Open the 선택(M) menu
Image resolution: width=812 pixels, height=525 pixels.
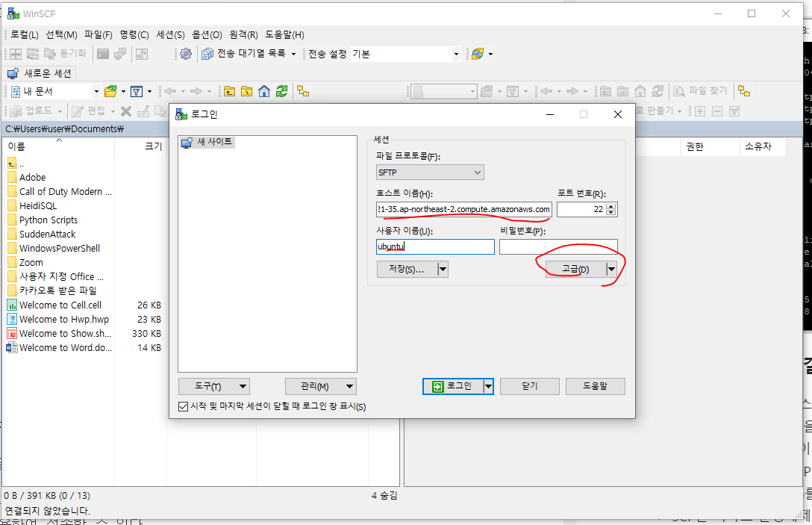pos(61,34)
